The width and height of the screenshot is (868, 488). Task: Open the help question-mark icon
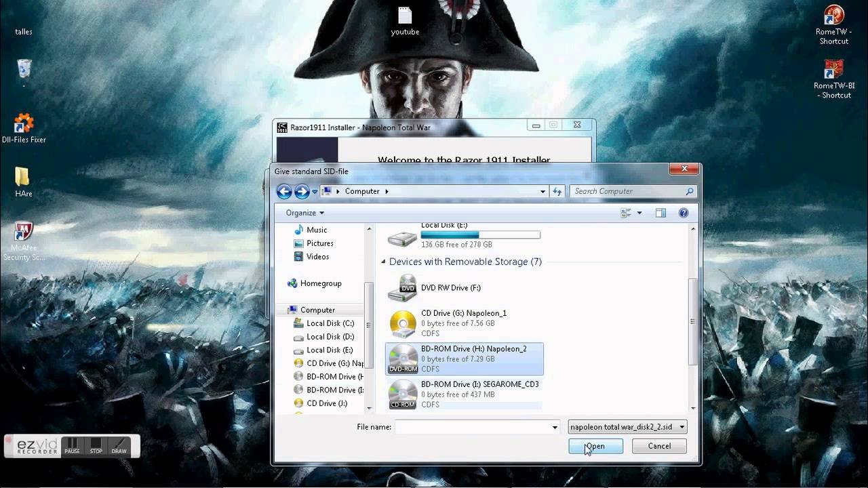click(684, 213)
